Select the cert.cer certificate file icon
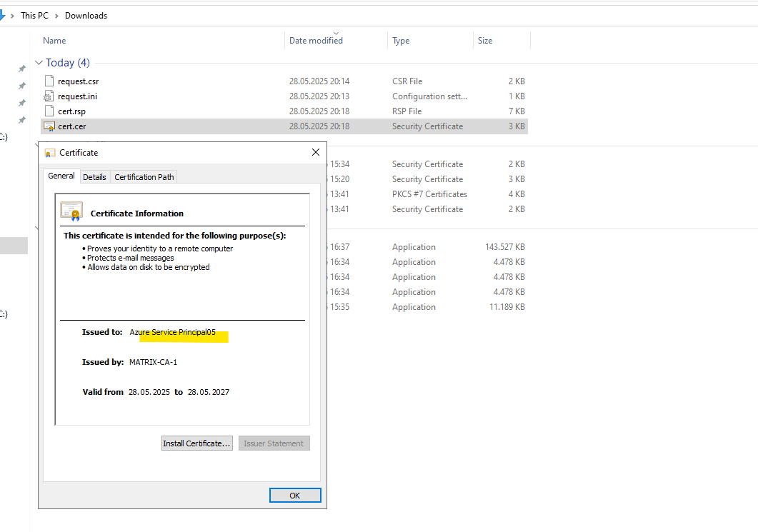758x532 pixels. [x=49, y=126]
